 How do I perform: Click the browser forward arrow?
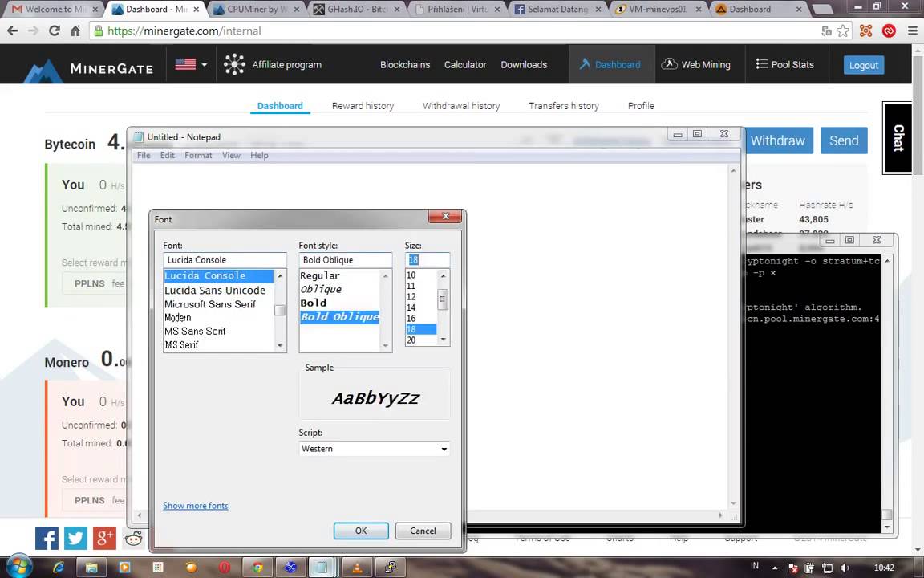click(x=33, y=31)
